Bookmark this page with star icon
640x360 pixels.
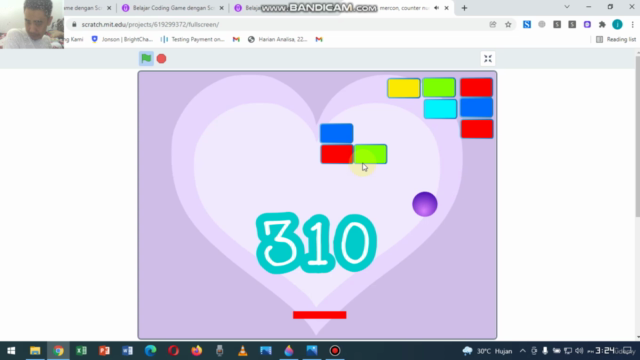pos(508,24)
